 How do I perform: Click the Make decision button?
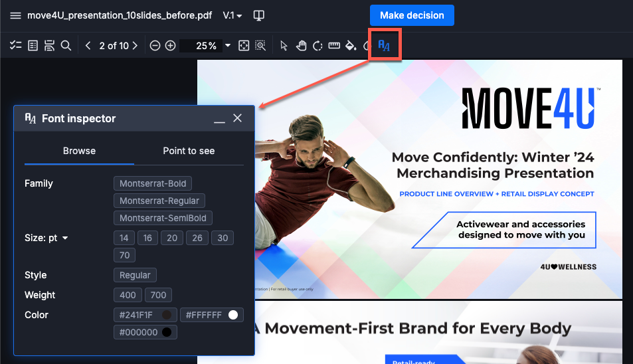(412, 15)
